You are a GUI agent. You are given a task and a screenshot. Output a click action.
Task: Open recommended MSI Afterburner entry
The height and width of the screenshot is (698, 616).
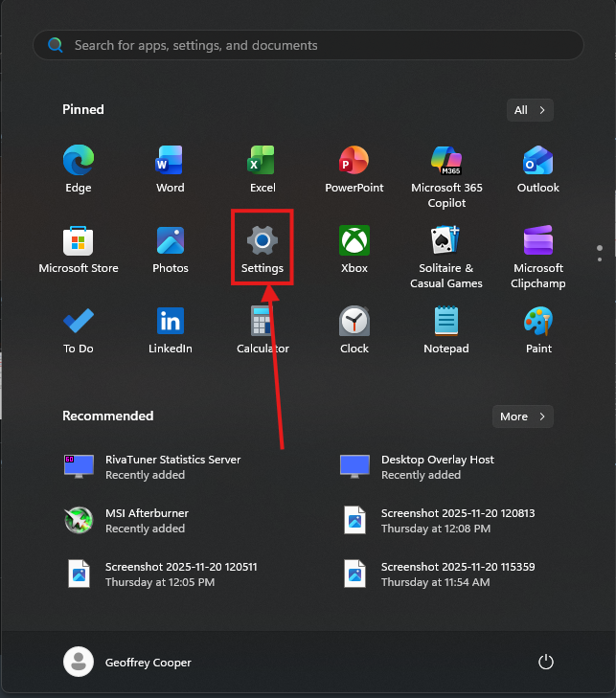tap(146, 520)
